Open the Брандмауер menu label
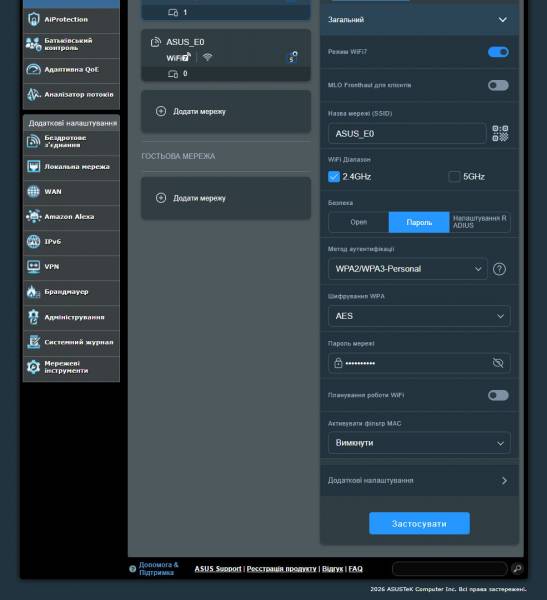The height and width of the screenshot is (600, 547). click(x=66, y=292)
